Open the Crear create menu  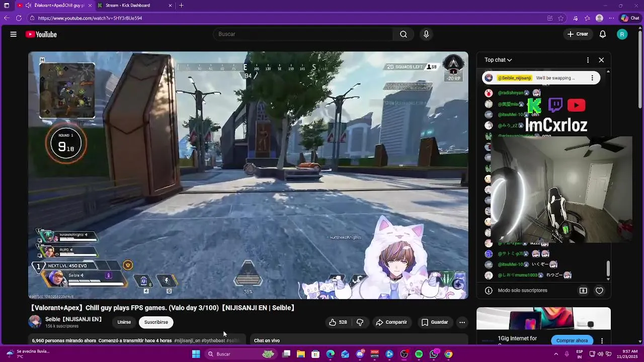578,34
